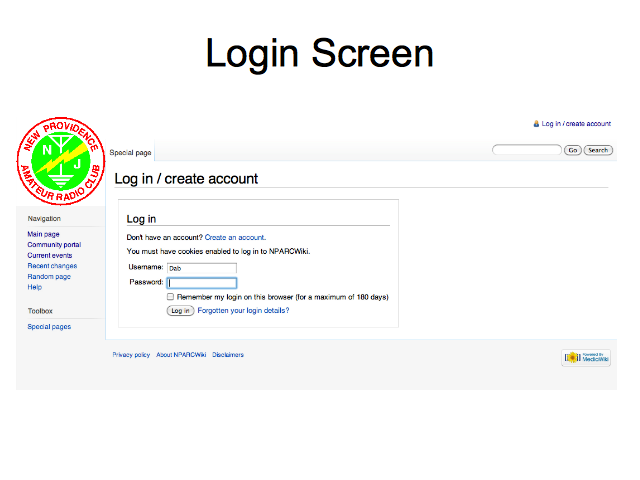Click the user icon beside Log in link
This screenshot has width=640, height=480.
click(x=537, y=124)
